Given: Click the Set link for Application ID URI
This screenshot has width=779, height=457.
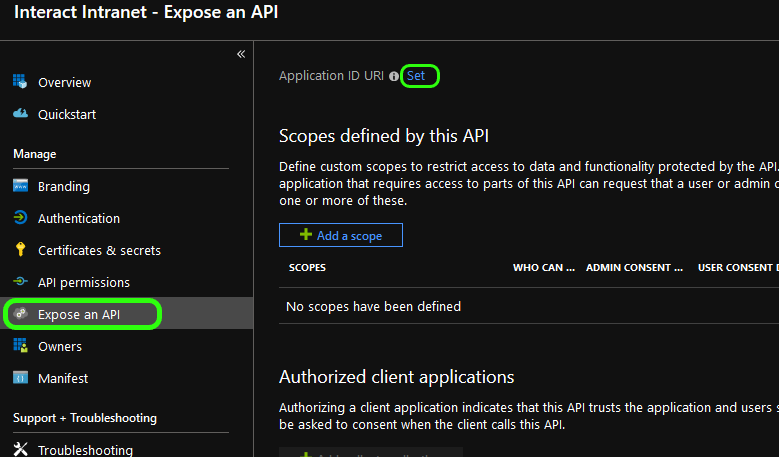Looking at the screenshot, I should [x=416, y=76].
